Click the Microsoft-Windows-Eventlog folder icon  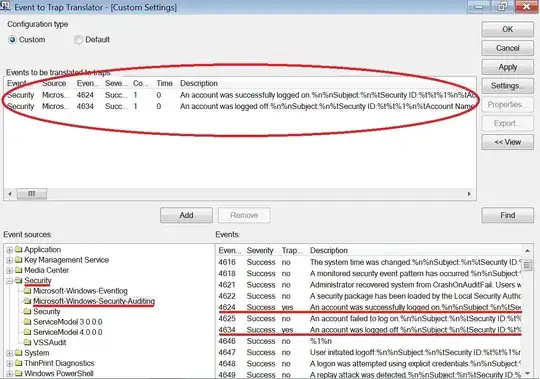[28, 291]
